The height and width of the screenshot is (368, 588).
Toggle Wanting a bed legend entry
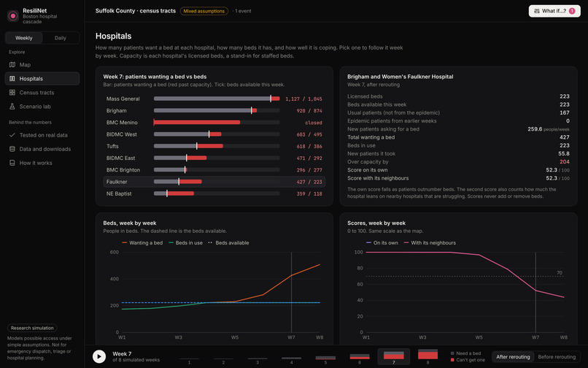click(142, 243)
